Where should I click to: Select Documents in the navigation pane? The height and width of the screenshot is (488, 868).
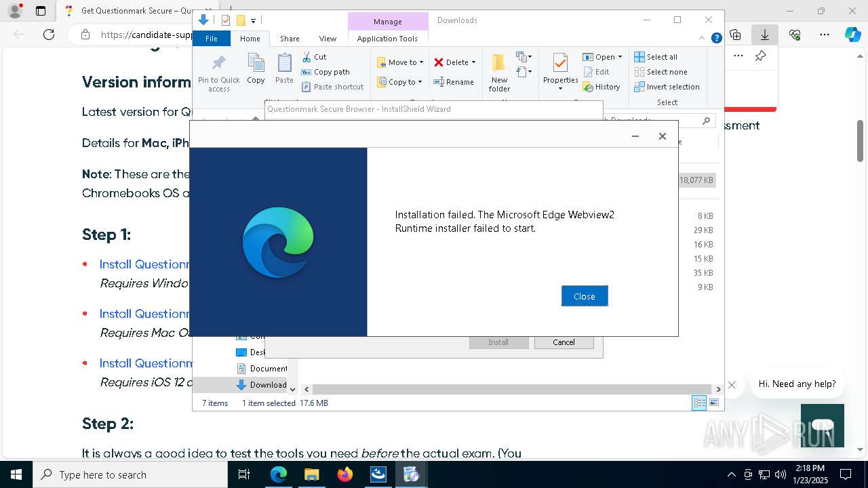262,369
